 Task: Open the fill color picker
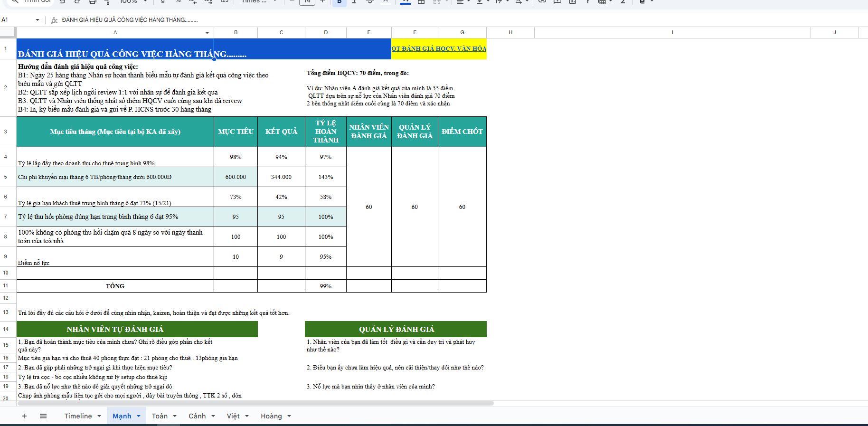pos(405,2)
